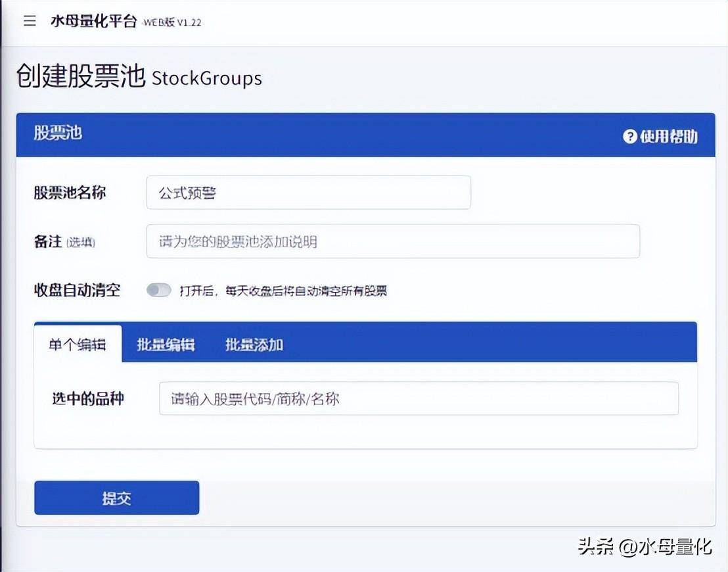Click the 收盘自动清空 label

77,291
